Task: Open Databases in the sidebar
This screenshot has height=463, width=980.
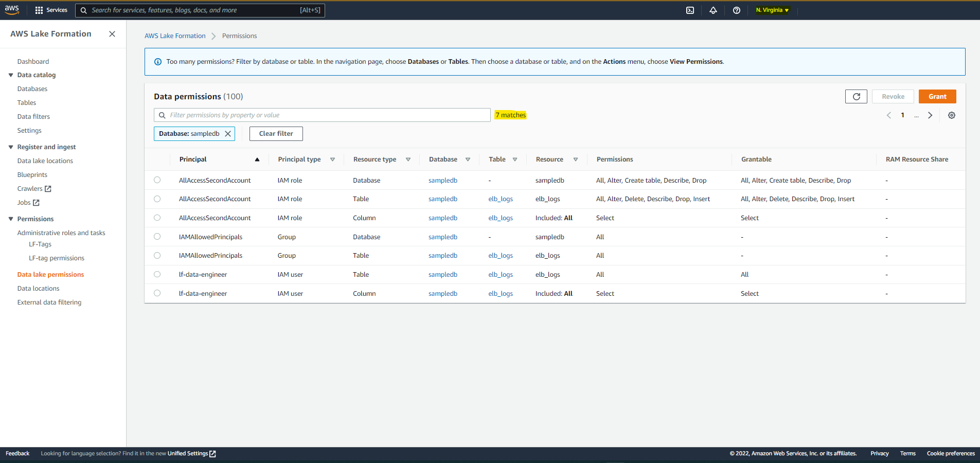Action: (x=32, y=89)
